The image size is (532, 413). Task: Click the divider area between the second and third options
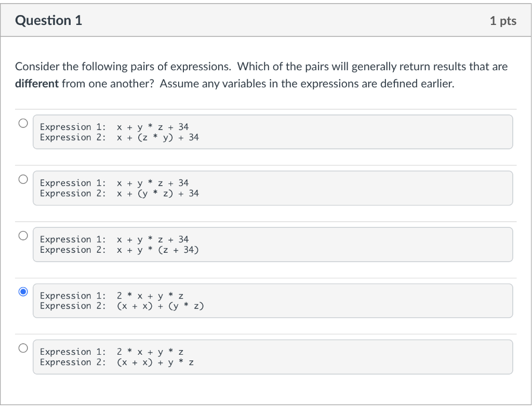266,220
